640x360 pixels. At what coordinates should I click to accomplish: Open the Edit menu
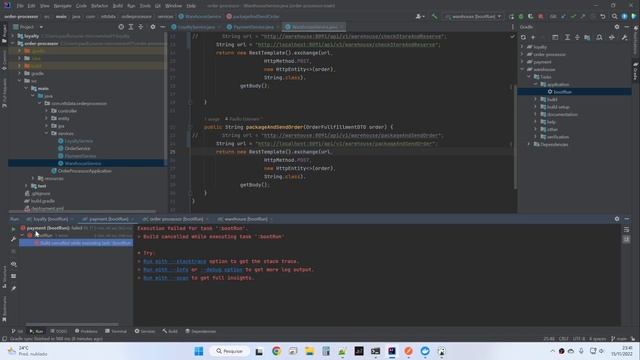31,6
